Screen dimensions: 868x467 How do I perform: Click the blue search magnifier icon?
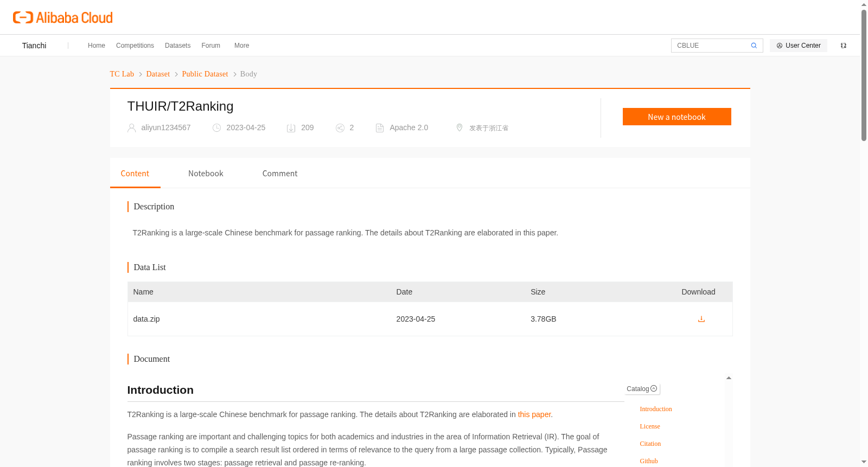(x=754, y=46)
